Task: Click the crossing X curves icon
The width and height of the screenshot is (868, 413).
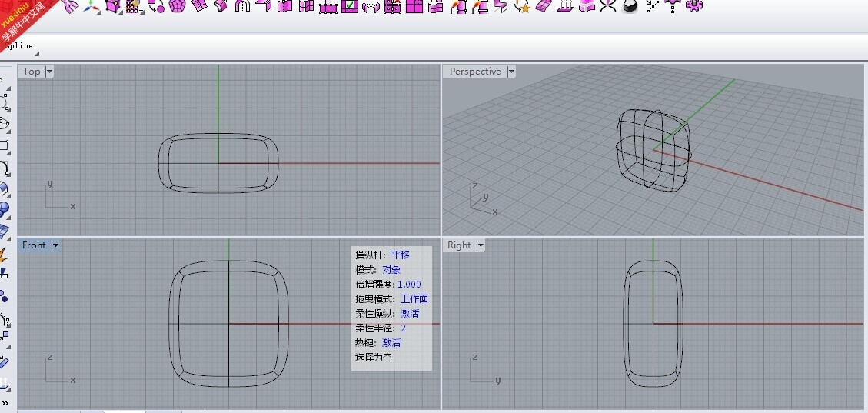Action: coord(608,5)
